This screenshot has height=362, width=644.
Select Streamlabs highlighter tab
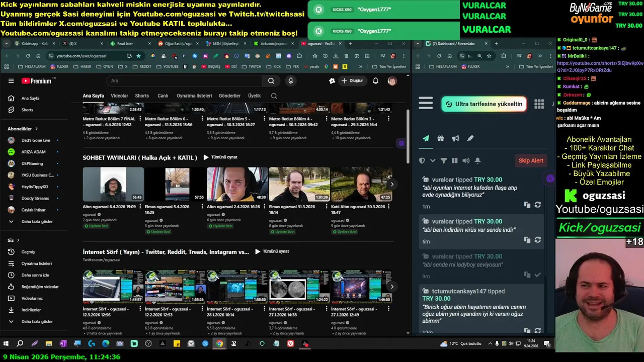click(x=470, y=139)
